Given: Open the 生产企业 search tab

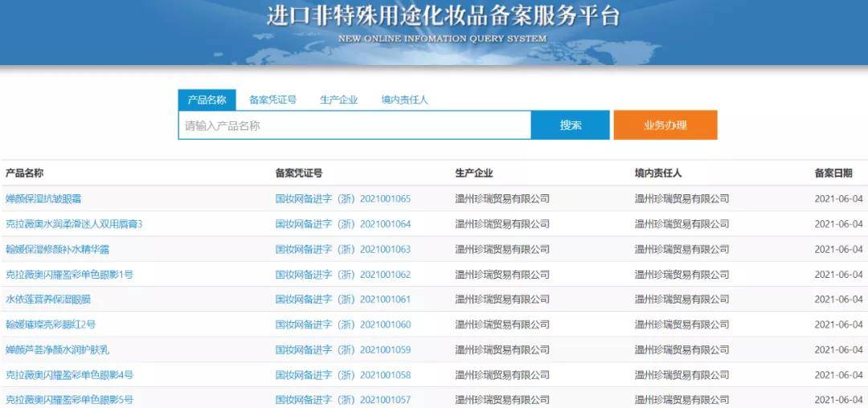Looking at the screenshot, I should [x=338, y=100].
